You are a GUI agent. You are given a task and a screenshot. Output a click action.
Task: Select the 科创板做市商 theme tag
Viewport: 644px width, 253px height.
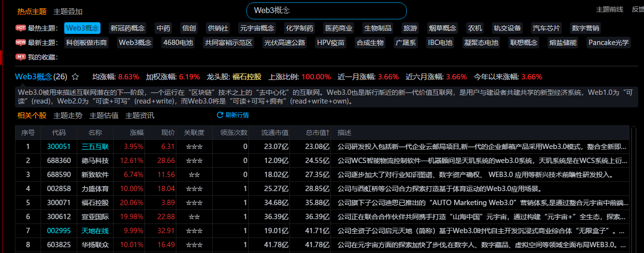[87, 43]
